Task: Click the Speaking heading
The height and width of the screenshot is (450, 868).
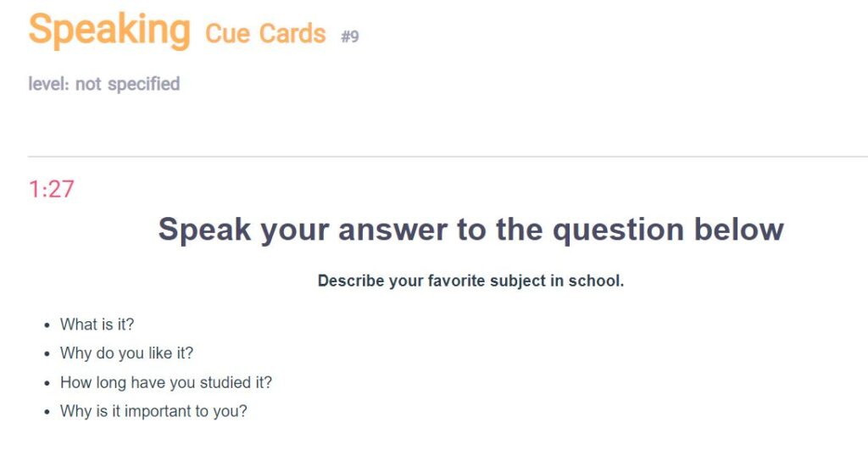Action: pos(109,31)
